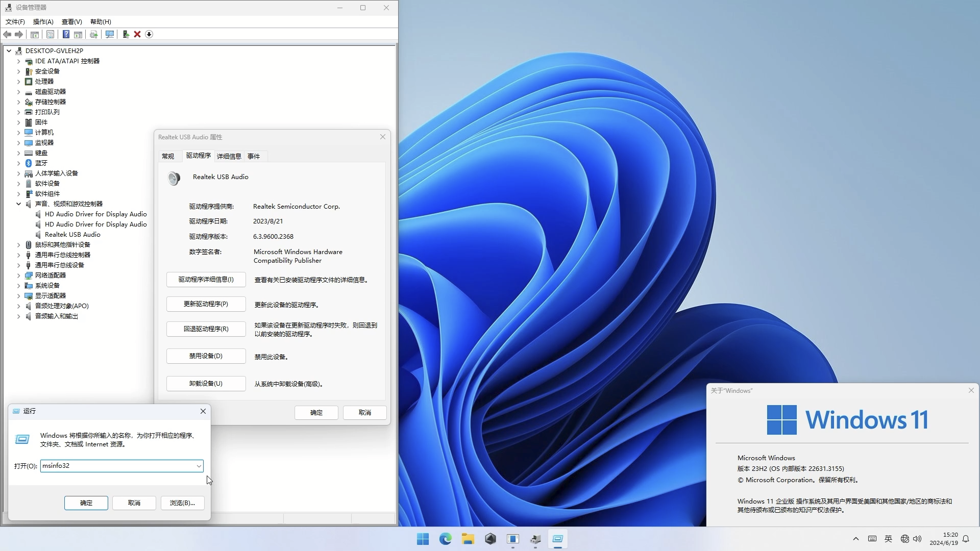Collapse the 声音、视频和游戏控制器 category
The image size is (980, 551).
[19, 204]
